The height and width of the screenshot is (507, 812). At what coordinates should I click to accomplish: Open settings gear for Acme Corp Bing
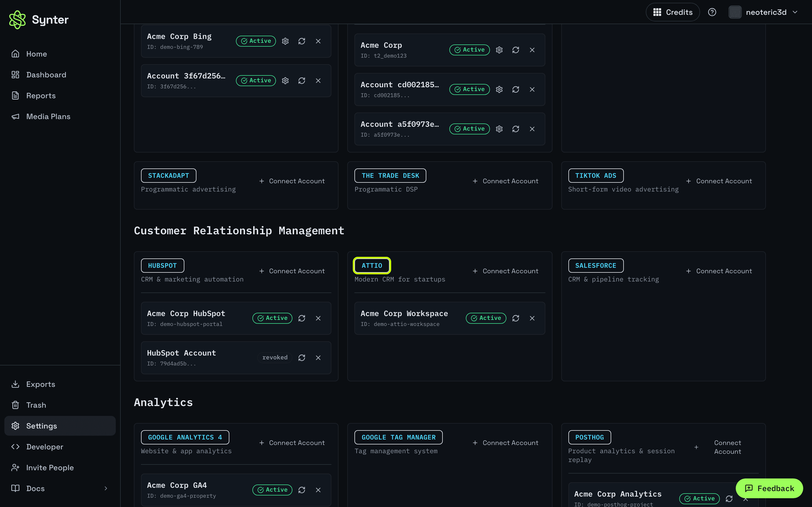coord(285,41)
